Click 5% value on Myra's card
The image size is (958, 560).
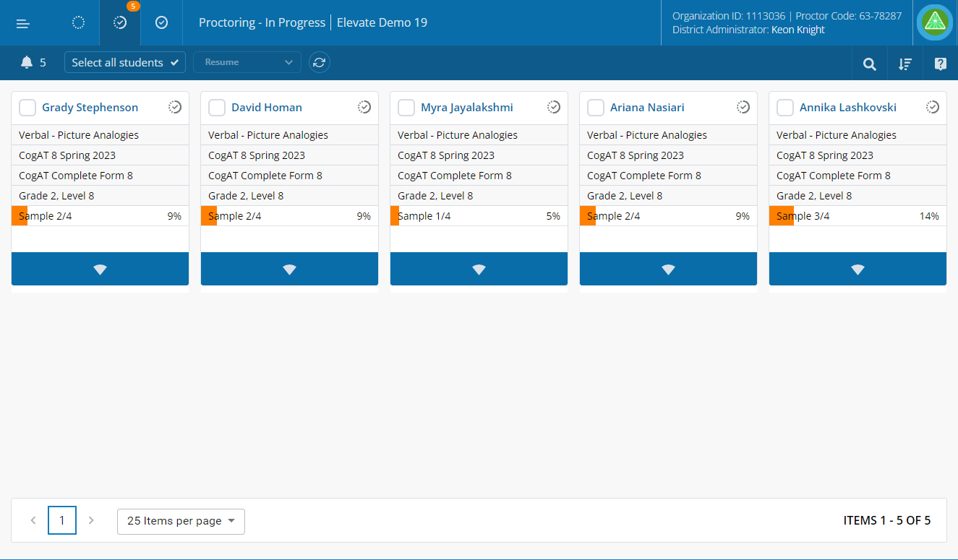(x=553, y=216)
